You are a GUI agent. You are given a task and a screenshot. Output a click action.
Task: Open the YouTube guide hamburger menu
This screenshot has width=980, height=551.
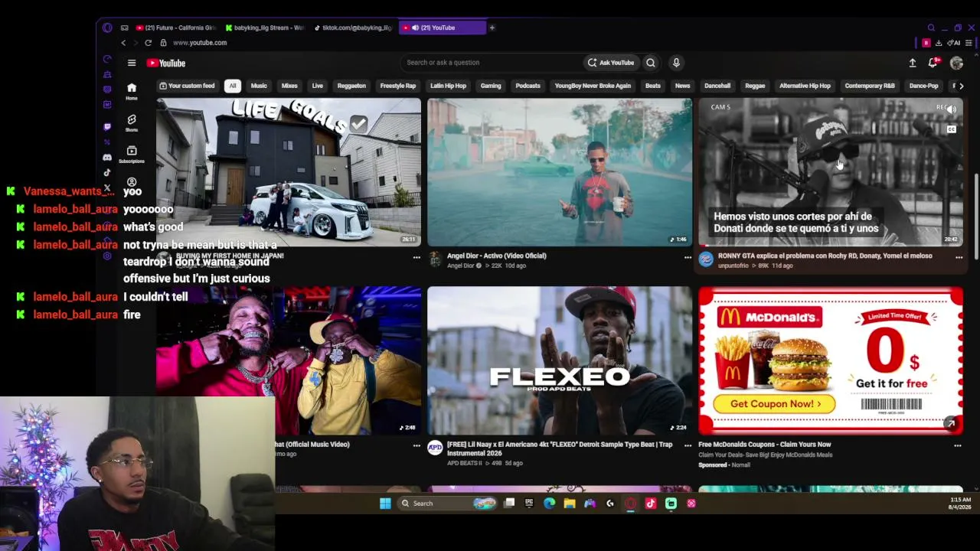coord(132,63)
